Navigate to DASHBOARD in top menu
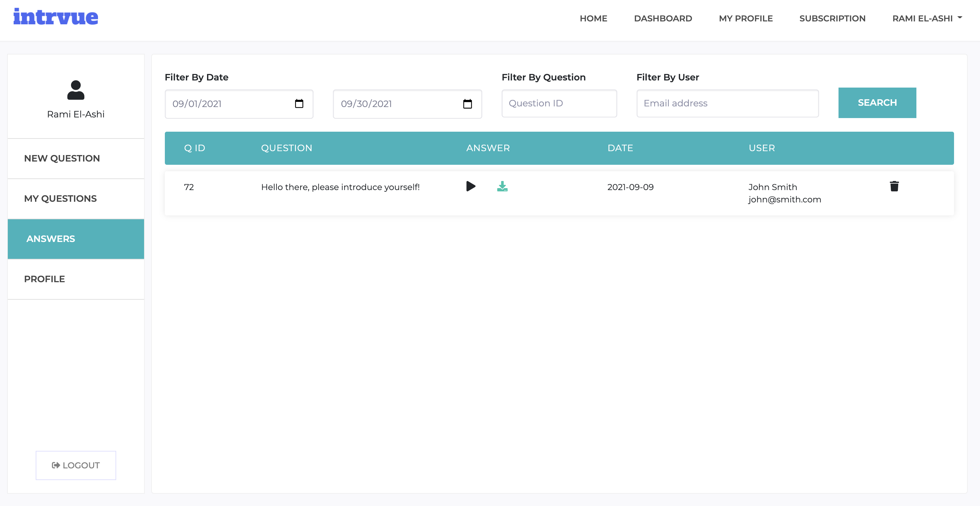This screenshot has width=980, height=506. coord(663,18)
